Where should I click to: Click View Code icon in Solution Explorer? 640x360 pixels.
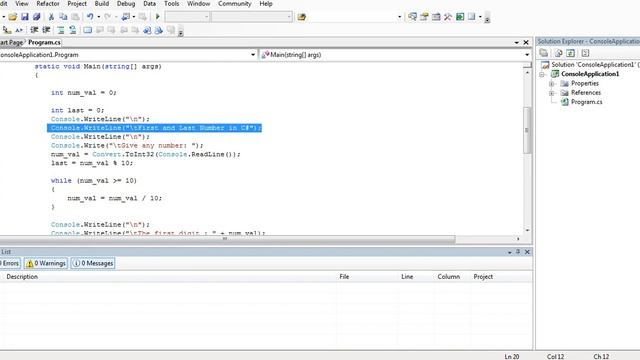point(585,53)
